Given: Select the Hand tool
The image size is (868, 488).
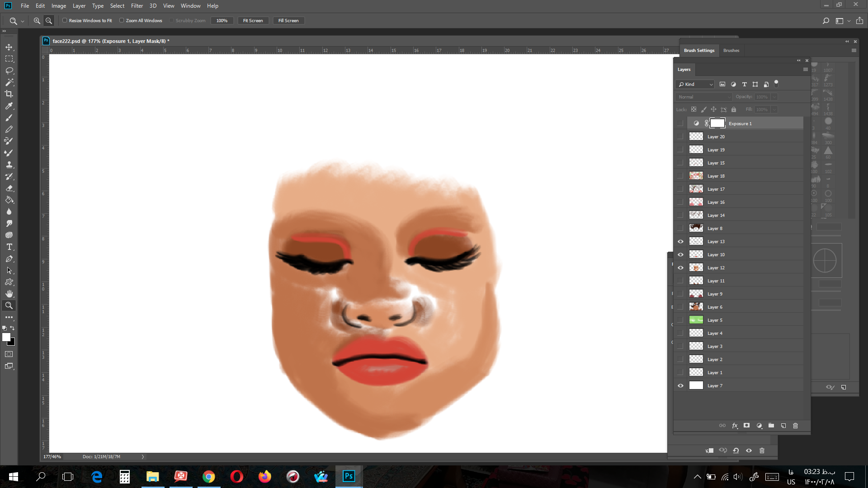Looking at the screenshot, I should coord(9,294).
